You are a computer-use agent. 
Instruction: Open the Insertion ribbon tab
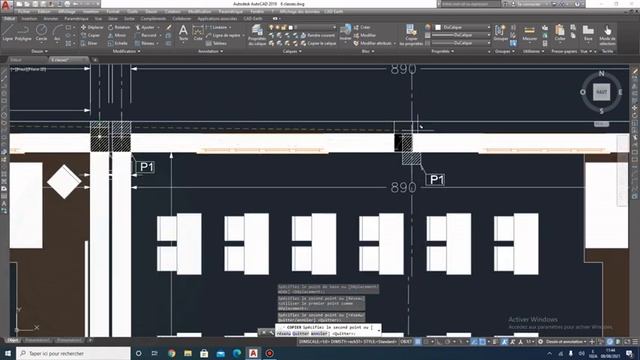(x=29, y=19)
